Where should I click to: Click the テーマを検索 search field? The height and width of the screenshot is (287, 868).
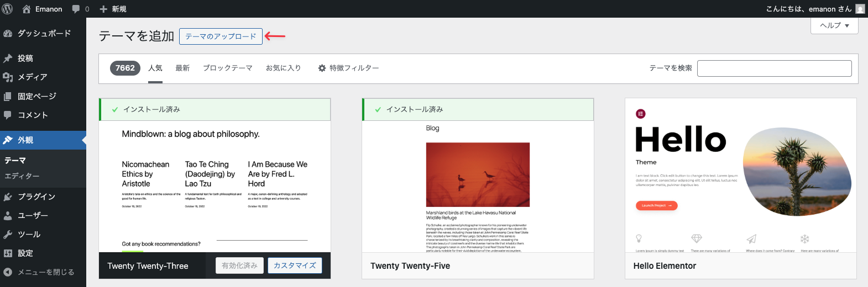tap(774, 68)
